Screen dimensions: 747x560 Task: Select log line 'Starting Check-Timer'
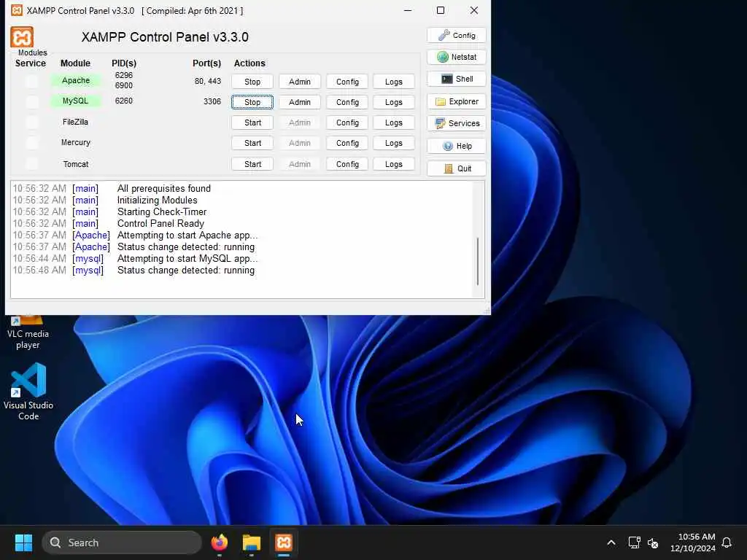point(162,212)
